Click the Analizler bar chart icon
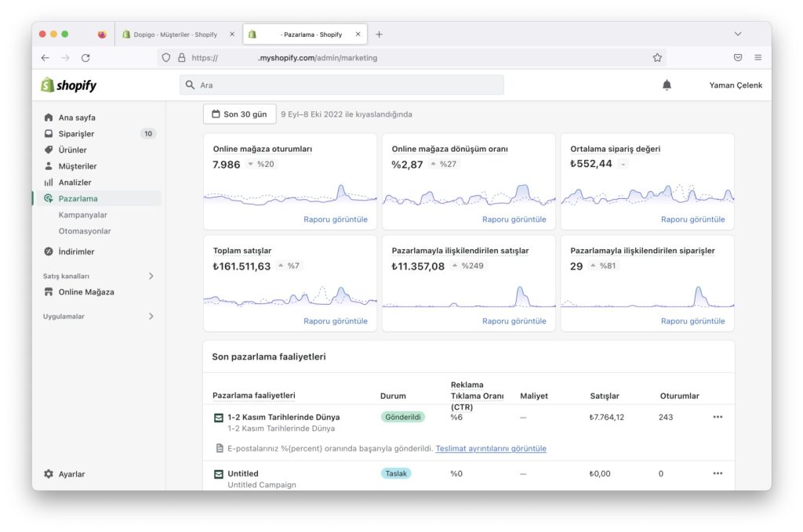The width and height of the screenshot is (803, 532). click(x=49, y=182)
